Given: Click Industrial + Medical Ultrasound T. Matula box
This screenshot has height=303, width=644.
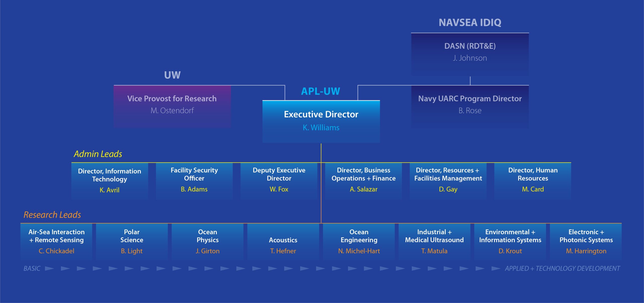Looking at the screenshot, I should pyautogui.click(x=434, y=242).
